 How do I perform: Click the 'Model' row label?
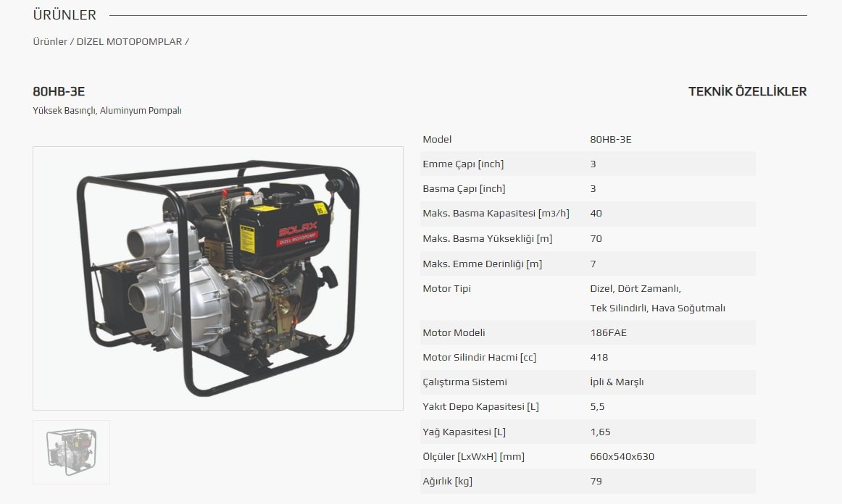tap(437, 139)
